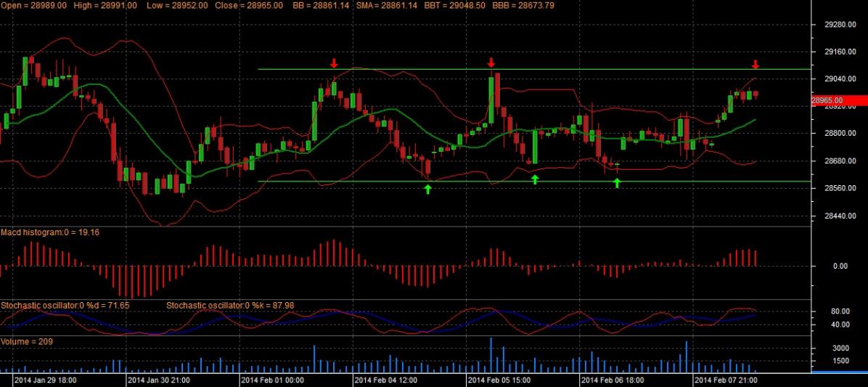Image resolution: width=868 pixels, height=387 pixels.
Task: Click the Stochastic oscillator %k = 87.98 label
Action: (230, 306)
